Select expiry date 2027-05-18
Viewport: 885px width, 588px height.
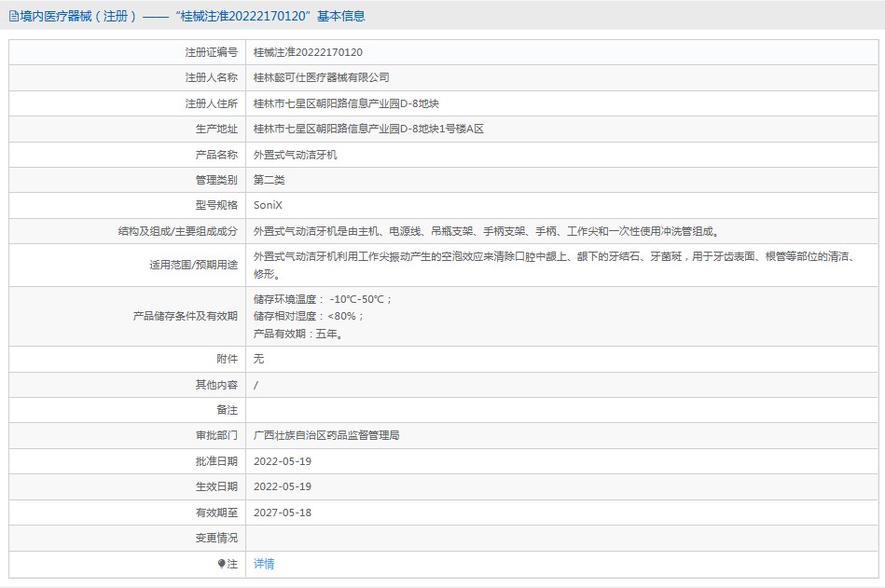point(283,513)
